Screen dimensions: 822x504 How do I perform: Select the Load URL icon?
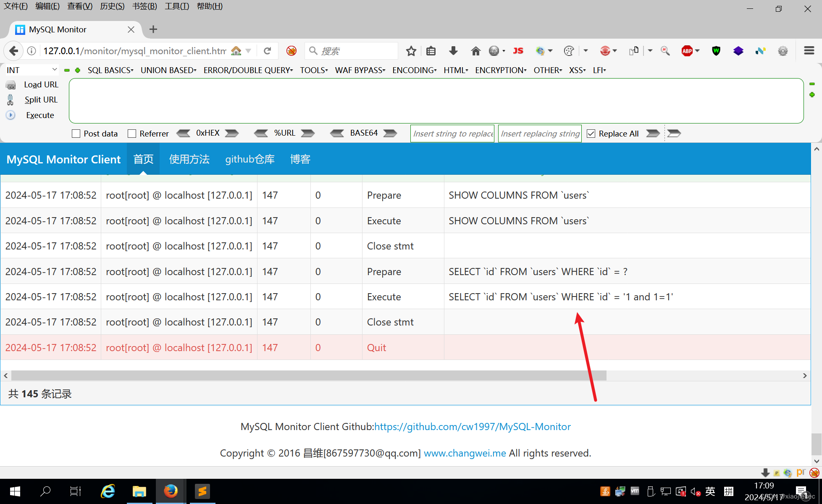(x=11, y=84)
